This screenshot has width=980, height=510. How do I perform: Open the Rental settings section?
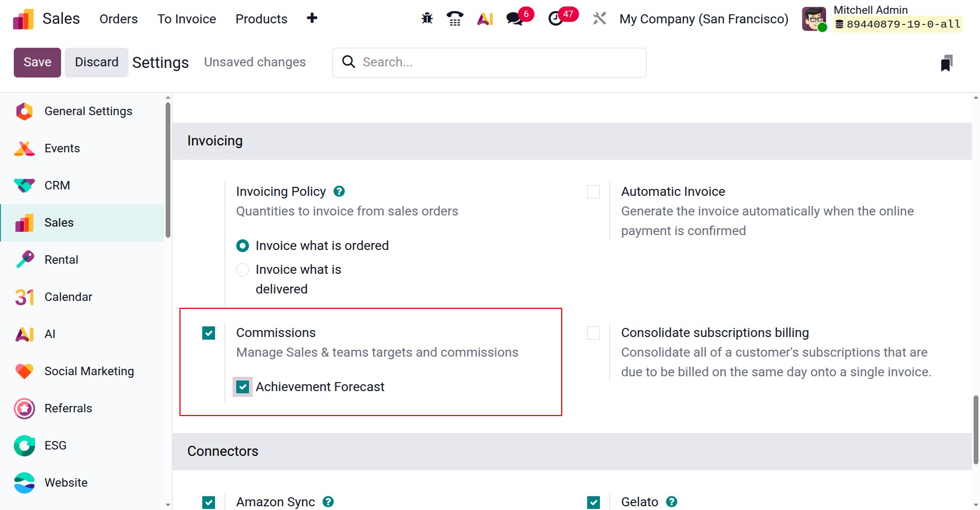(x=62, y=260)
